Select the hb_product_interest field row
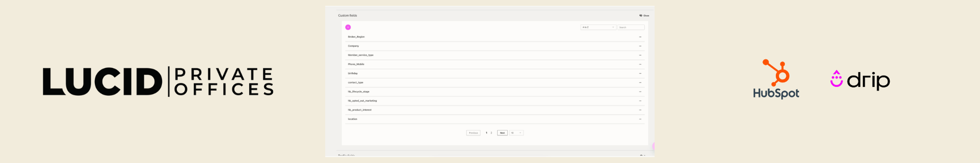Viewport: 980px width, 163px height. [495, 110]
